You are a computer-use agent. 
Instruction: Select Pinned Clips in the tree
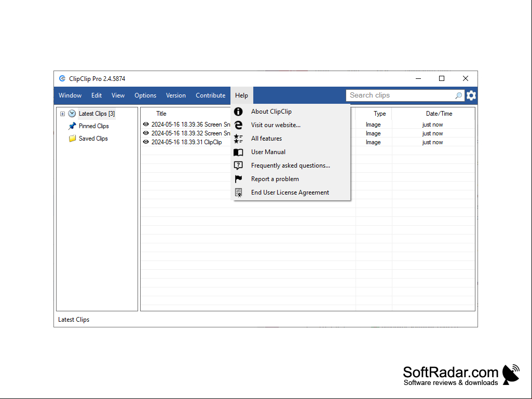[x=93, y=126]
